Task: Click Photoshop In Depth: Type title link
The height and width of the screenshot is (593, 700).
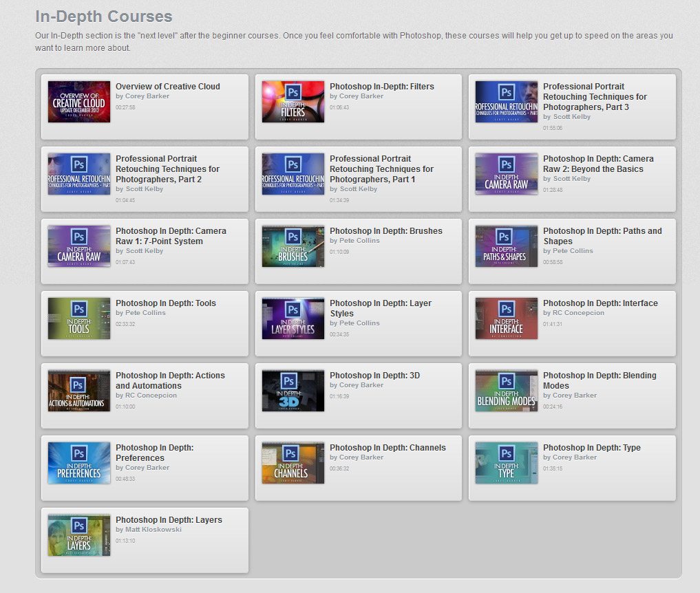Action: tap(591, 448)
